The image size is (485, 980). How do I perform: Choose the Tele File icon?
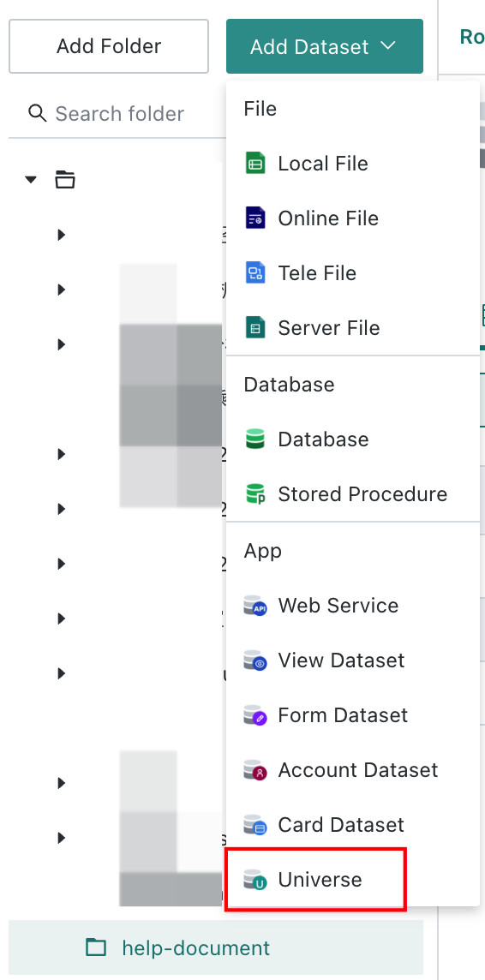[255, 273]
